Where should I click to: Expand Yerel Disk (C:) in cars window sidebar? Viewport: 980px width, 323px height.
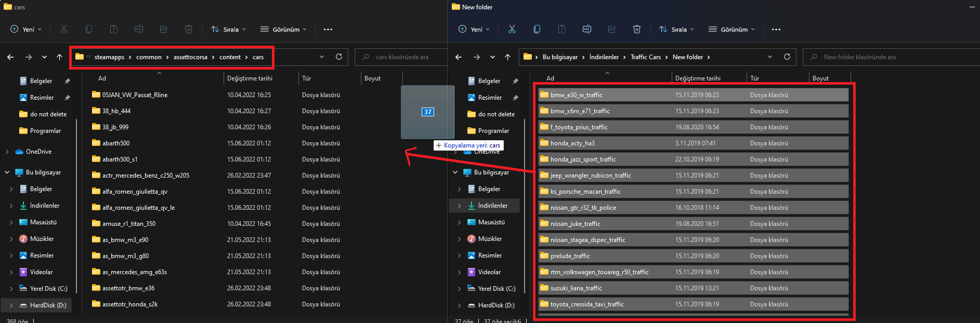coord(11,289)
